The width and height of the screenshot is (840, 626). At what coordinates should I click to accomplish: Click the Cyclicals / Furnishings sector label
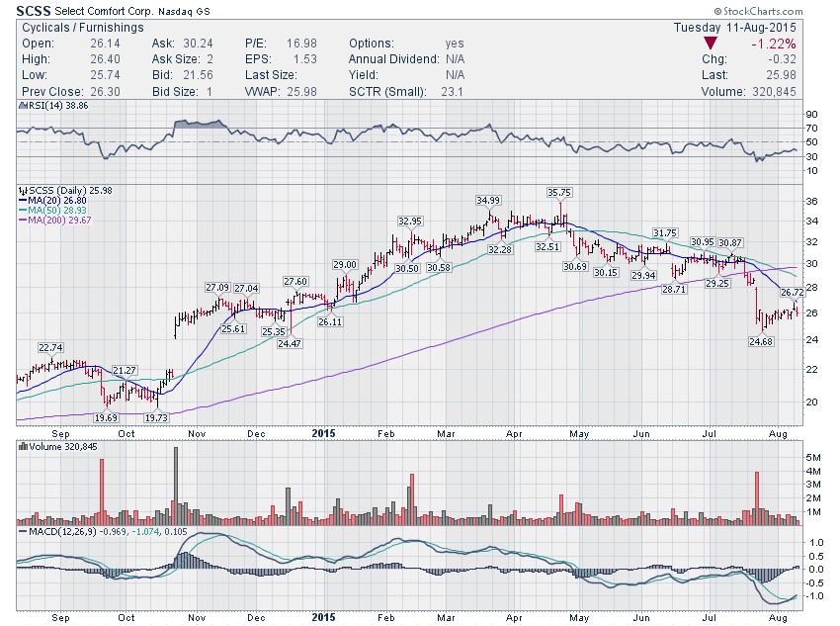tap(83, 28)
